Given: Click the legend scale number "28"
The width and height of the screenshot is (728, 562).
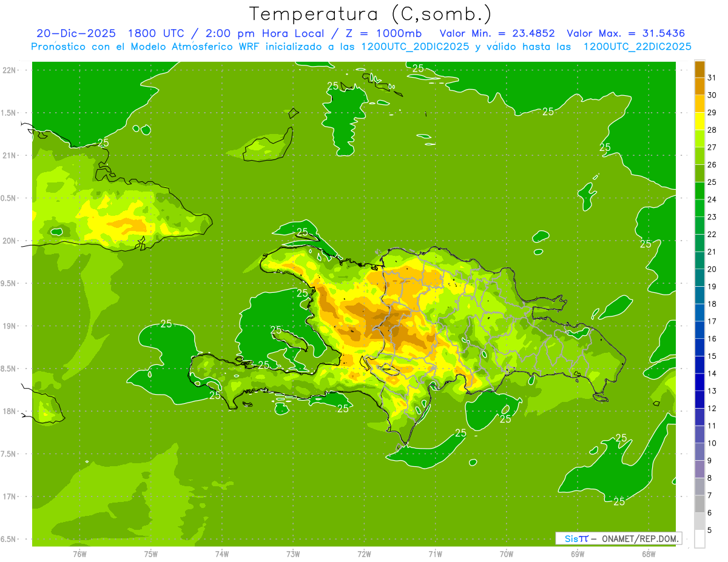Looking at the screenshot, I should [712, 130].
